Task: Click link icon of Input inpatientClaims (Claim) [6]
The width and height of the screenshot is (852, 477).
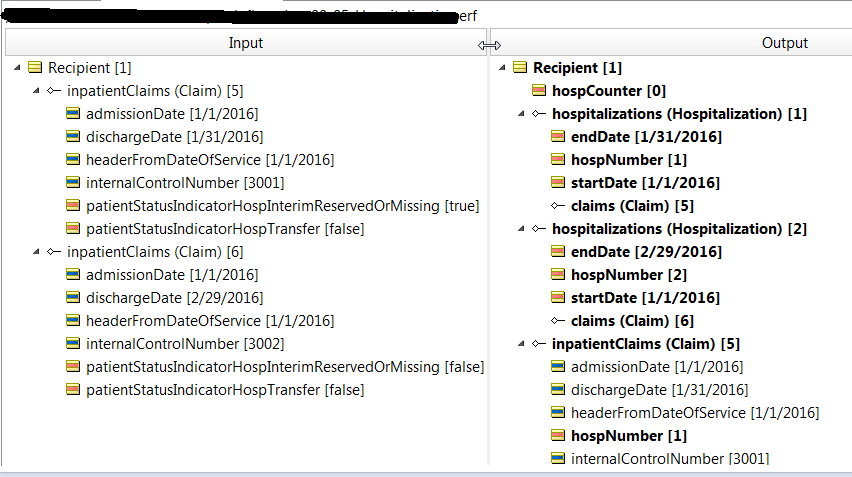Action: 54,252
